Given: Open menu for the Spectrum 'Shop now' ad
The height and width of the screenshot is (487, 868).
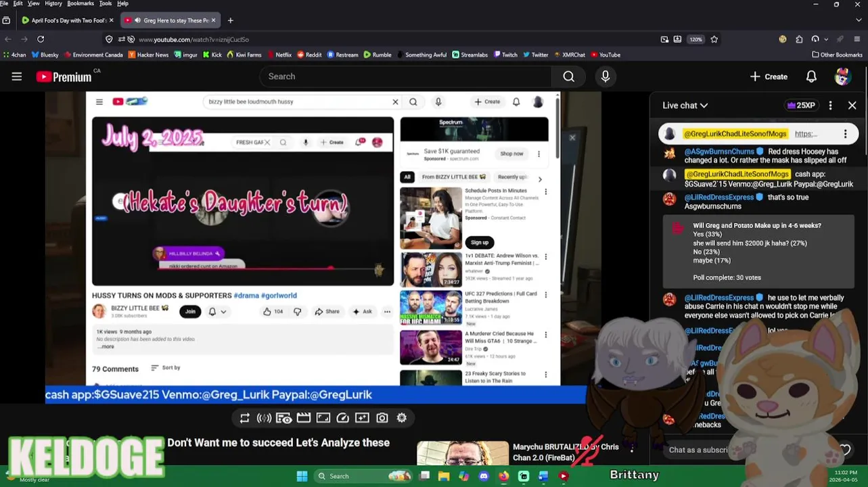Looking at the screenshot, I should tap(539, 154).
